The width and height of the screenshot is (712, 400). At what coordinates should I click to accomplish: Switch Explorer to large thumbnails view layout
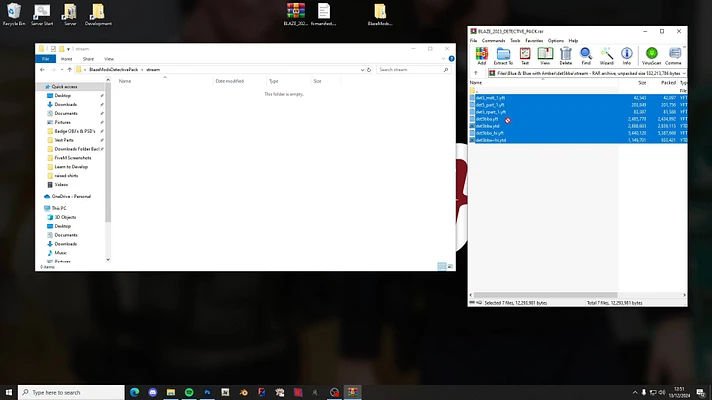450,267
